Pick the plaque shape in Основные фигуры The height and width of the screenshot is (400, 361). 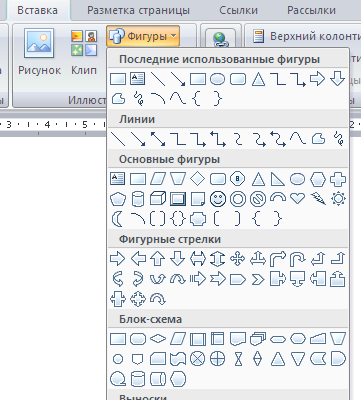tap(198, 219)
